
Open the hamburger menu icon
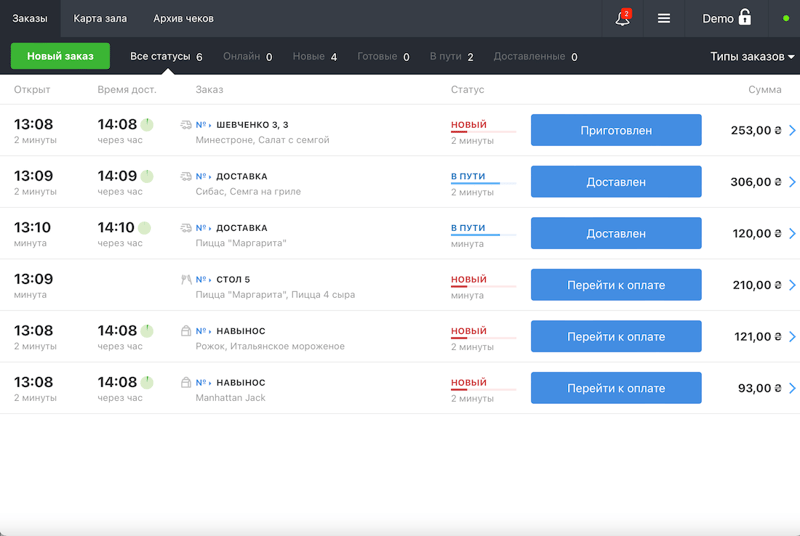664,18
